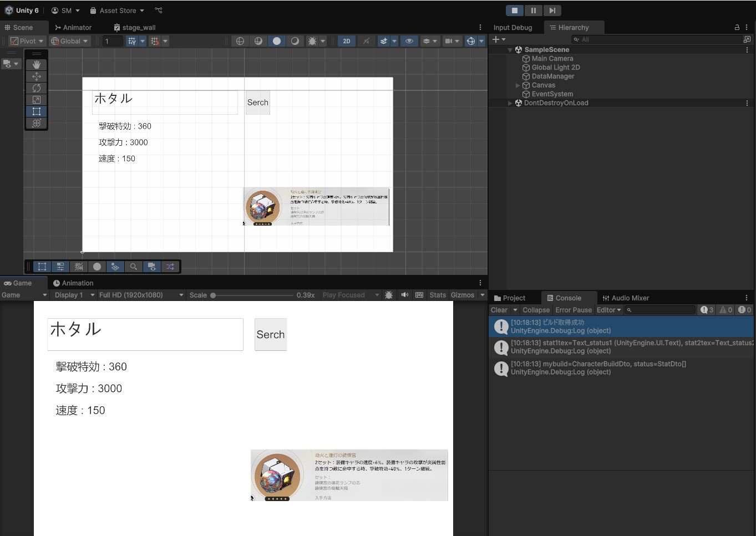Open the Full HD resolution dropdown

coord(141,295)
